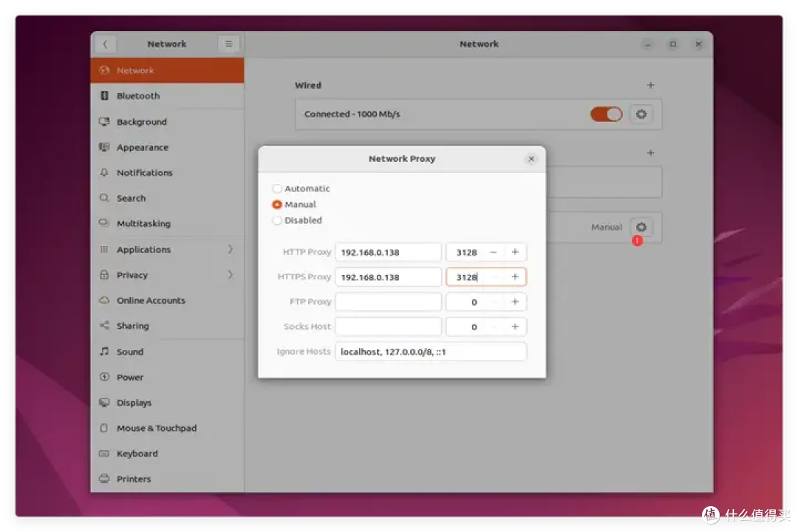Increase FTP Proxy port with plus

[x=515, y=302]
